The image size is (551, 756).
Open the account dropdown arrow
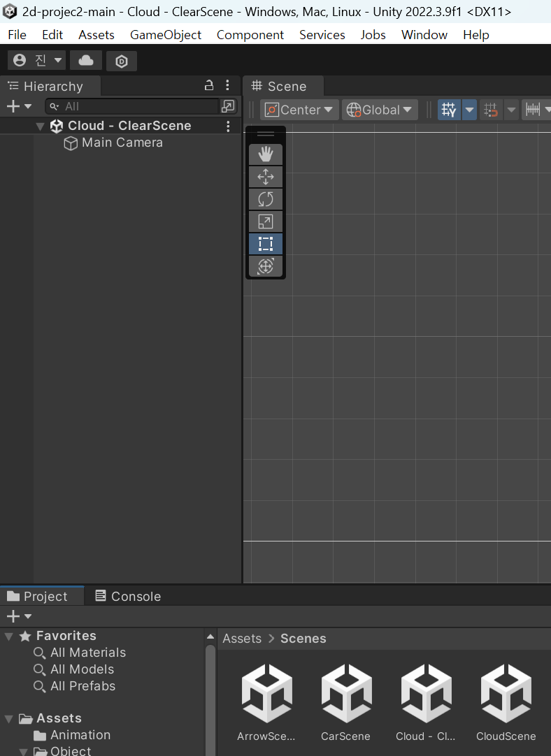pos(58,60)
